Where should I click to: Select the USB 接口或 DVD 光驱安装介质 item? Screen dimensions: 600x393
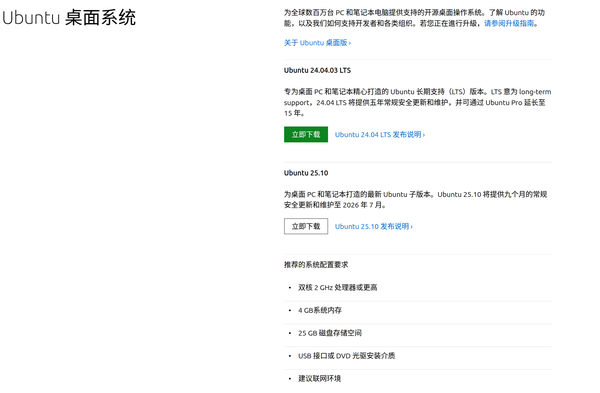pos(346,356)
